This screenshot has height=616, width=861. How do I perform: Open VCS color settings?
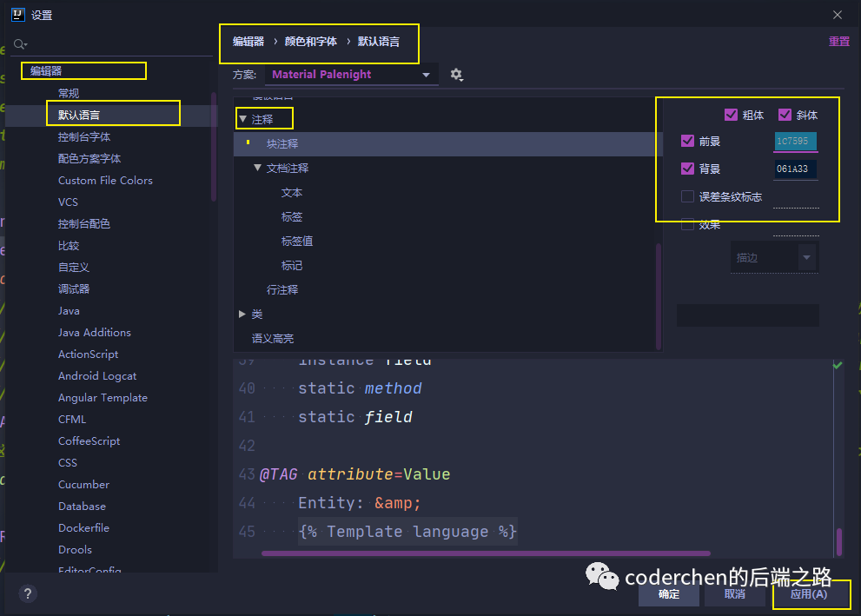pos(68,202)
